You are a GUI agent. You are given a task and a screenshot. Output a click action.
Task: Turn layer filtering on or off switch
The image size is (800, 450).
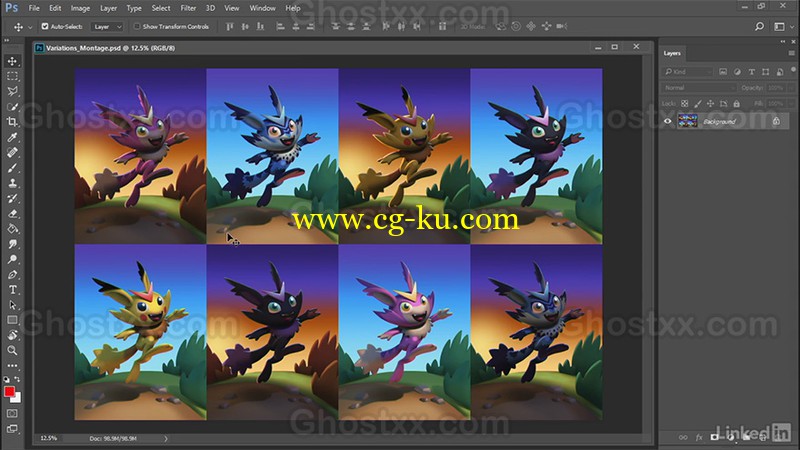[793, 69]
